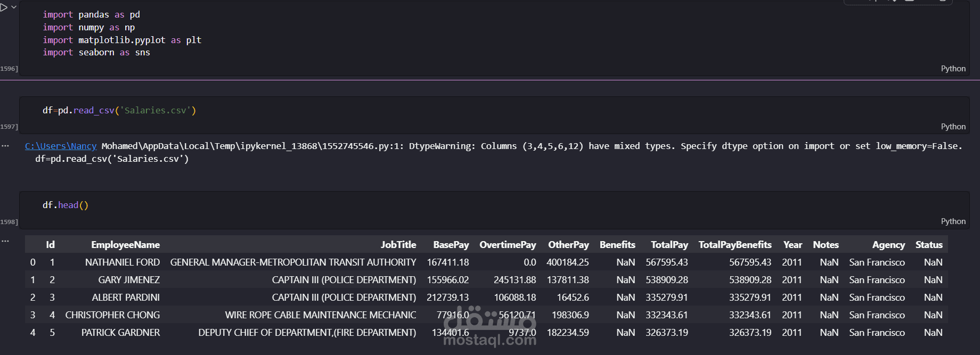
Task: Click the OtherPay value 16452.6
Action: (x=573, y=298)
